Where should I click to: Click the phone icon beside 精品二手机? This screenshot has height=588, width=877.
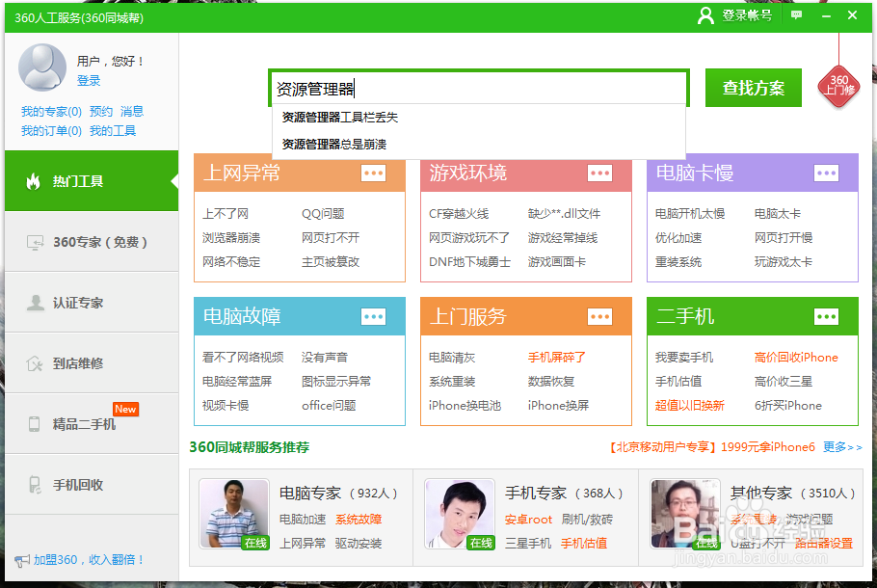[x=34, y=424]
